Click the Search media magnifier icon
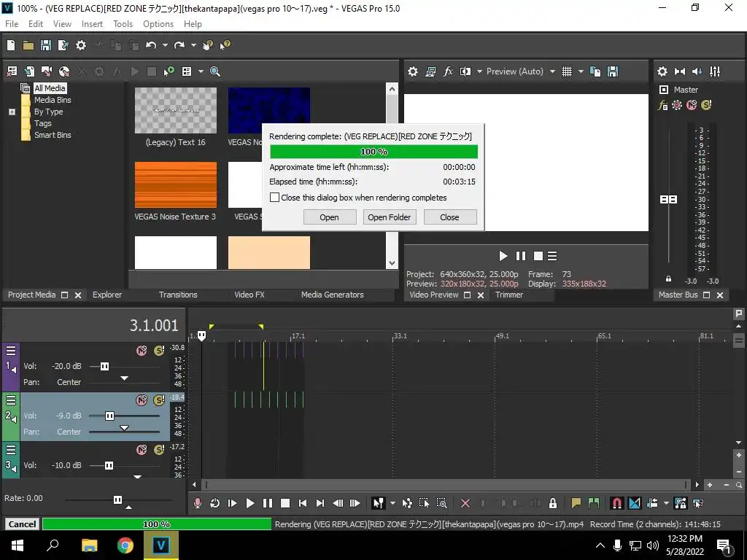Image resolution: width=747 pixels, height=560 pixels. (x=215, y=71)
